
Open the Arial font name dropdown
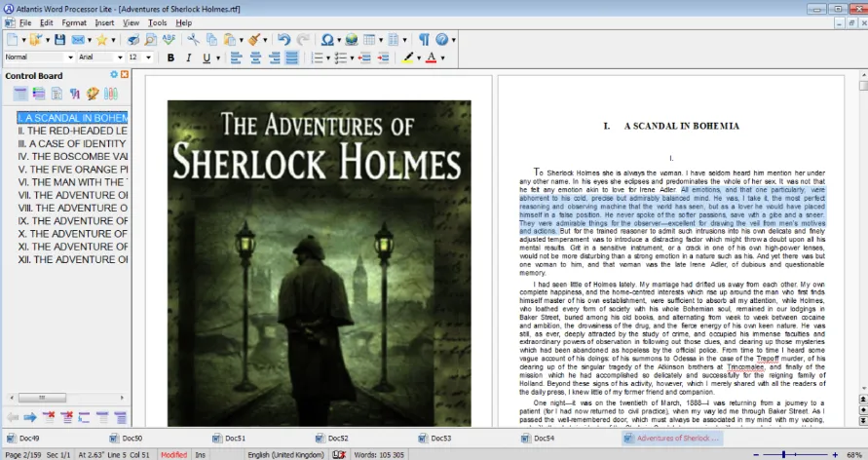120,57
